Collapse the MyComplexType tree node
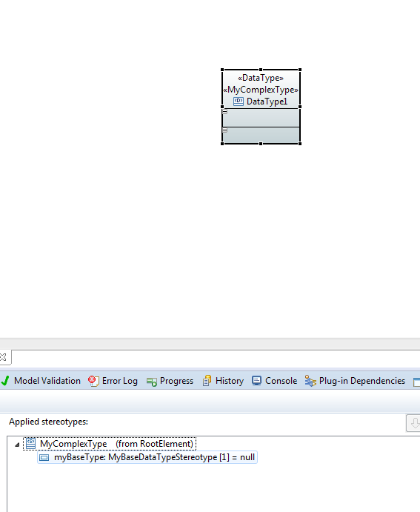 17,445
